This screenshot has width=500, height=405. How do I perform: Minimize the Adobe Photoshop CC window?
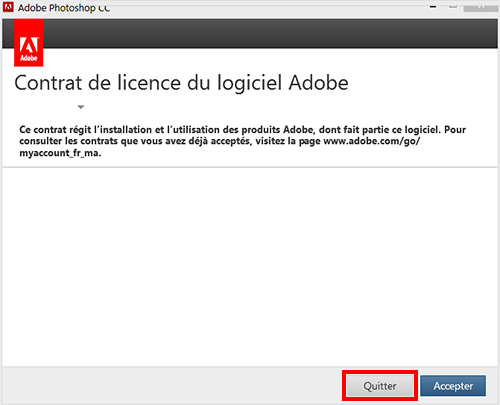(433, 6)
